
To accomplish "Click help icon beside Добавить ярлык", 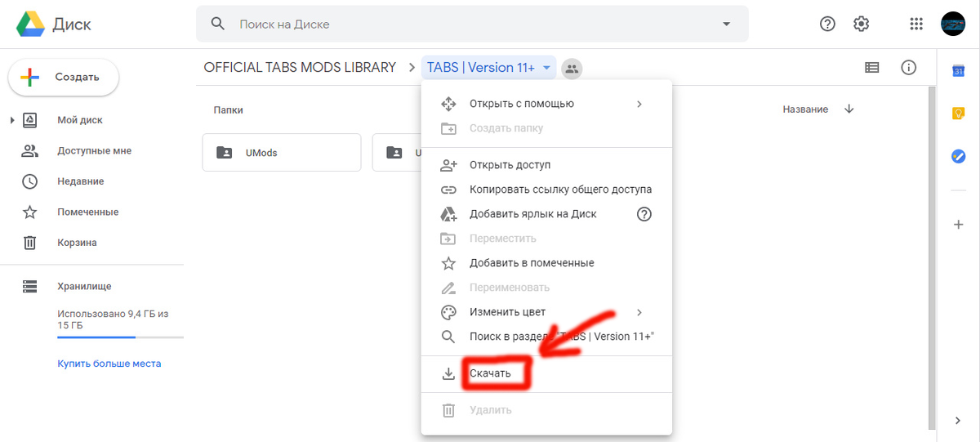I will 644,214.
